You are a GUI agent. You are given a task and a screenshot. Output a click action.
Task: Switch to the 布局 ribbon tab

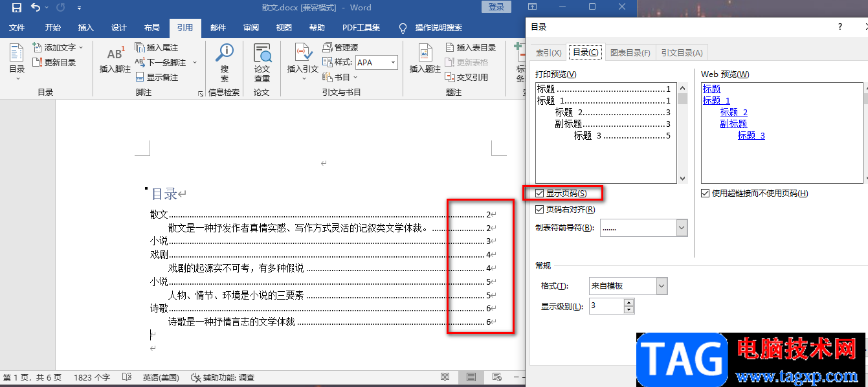coord(152,28)
